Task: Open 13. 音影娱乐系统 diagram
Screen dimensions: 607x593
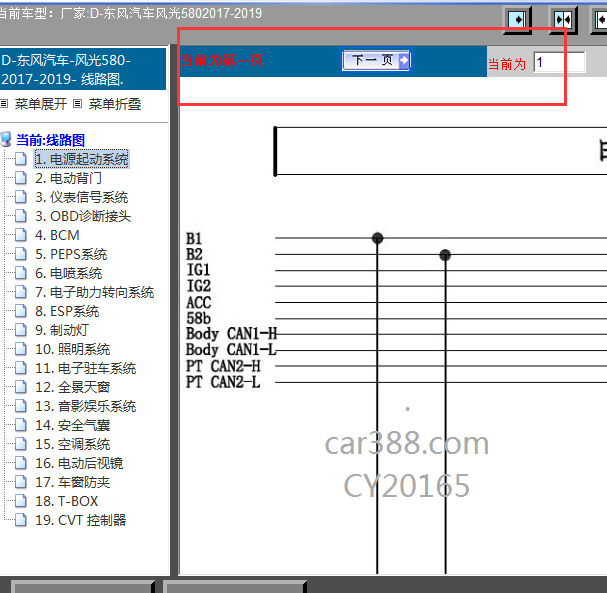Action: coord(86,406)
